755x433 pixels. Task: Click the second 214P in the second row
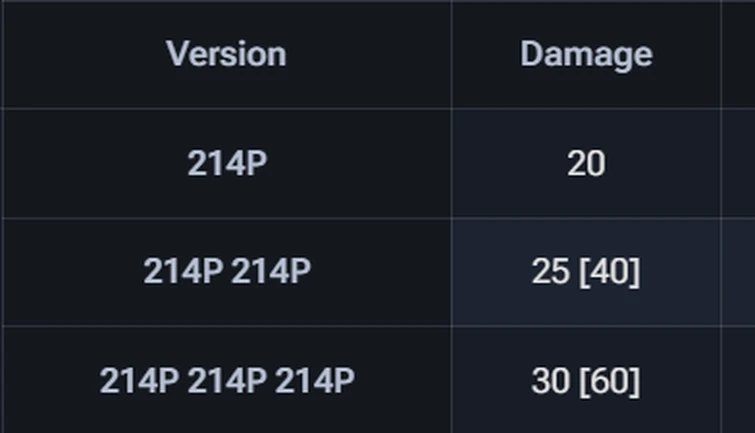(x=271, y=271)
